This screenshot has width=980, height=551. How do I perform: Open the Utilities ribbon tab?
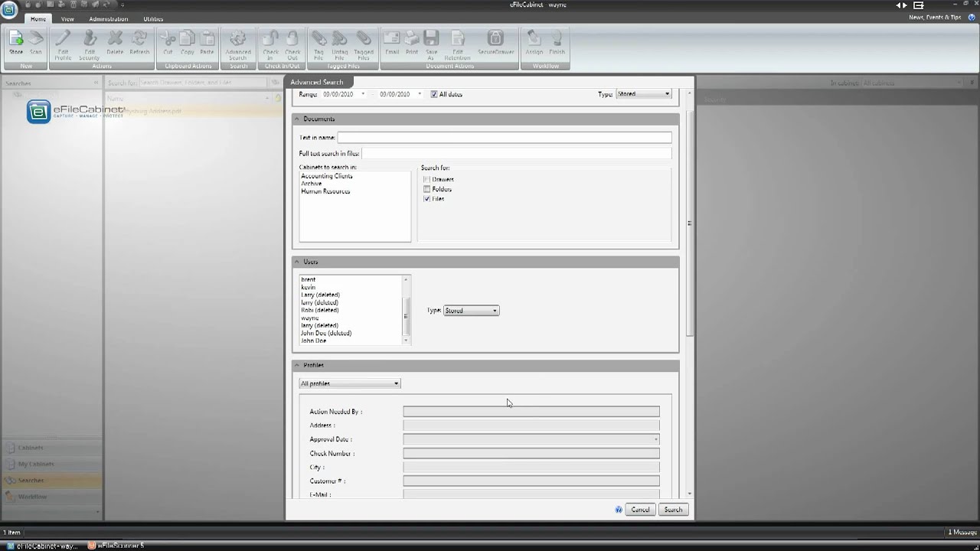153,18
